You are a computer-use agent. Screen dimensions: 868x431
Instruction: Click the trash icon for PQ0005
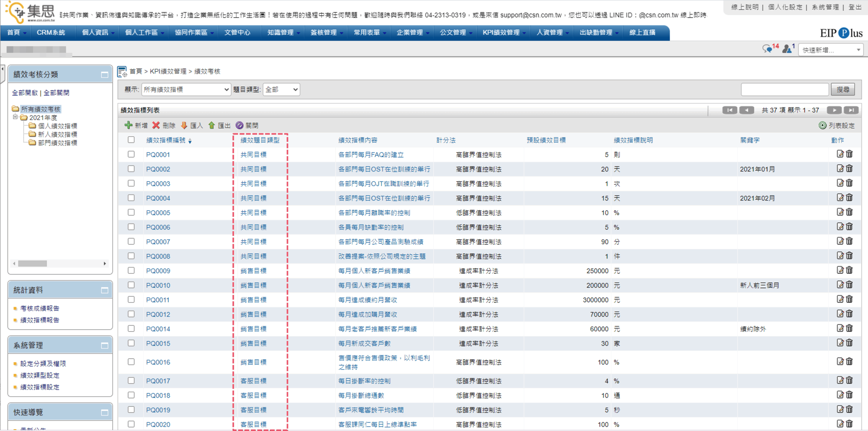click(849, 212)
